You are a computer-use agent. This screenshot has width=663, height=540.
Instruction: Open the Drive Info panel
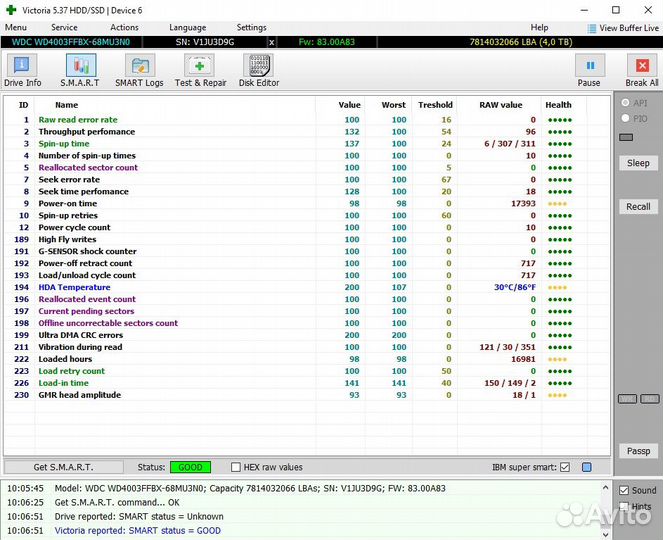click(x=21, y=70)
